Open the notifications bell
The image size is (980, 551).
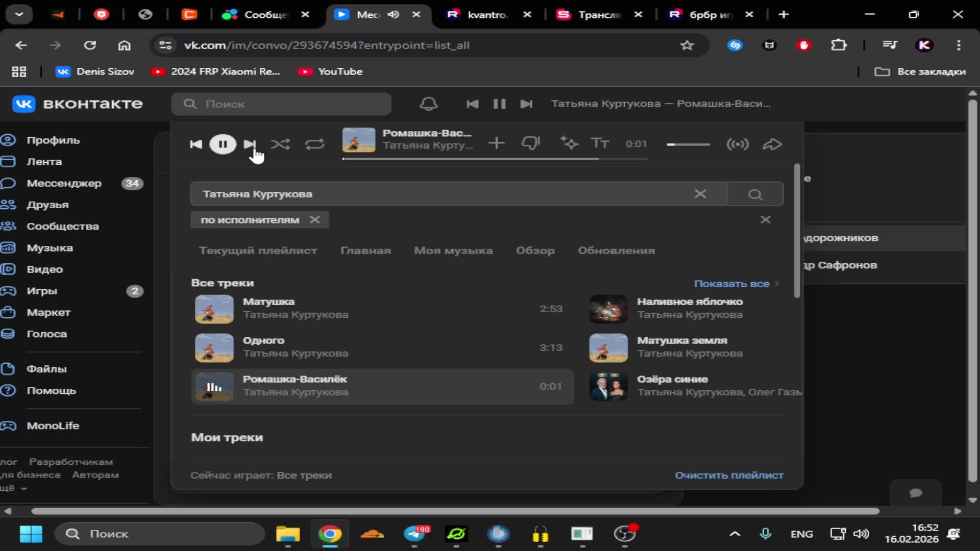(428, 104)
